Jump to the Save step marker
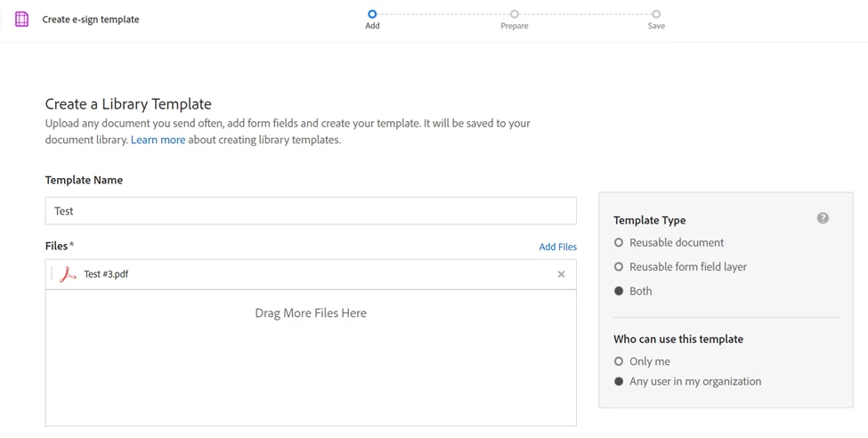Screen dimensions: 868x438 click(656, 14)
